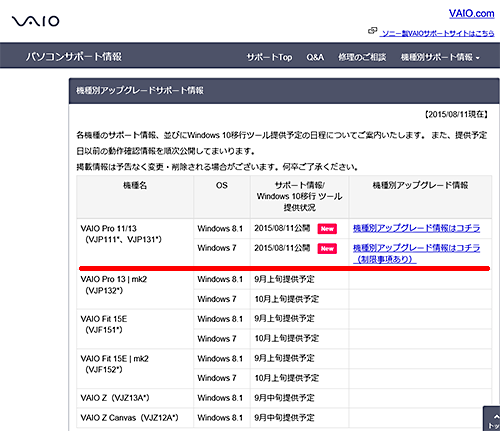Open the VAIO.com link
This screenshot has height=431, width=500.
(x=471, y=14)
